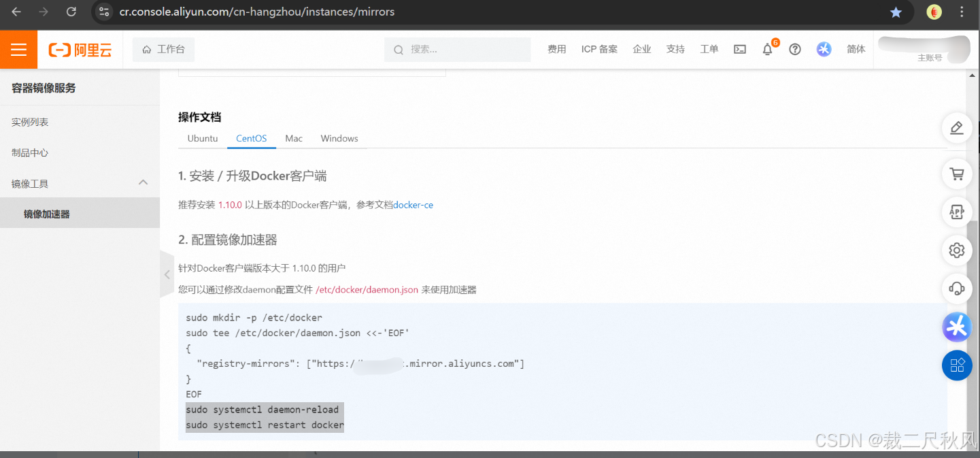Screen dimensions: 980x458
Task: Click the floating edit pencil icon
Action: [957, 128]
